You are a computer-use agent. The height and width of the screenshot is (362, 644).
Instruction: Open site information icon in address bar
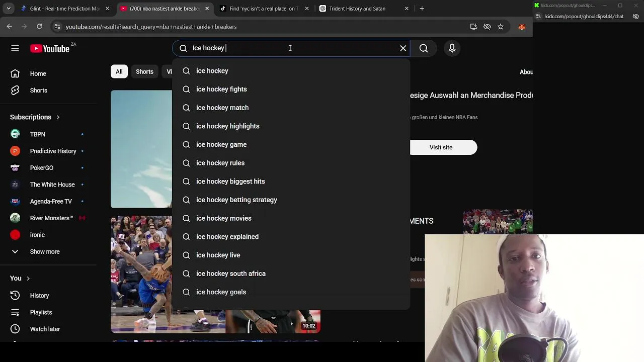click(x=57, y=27)
